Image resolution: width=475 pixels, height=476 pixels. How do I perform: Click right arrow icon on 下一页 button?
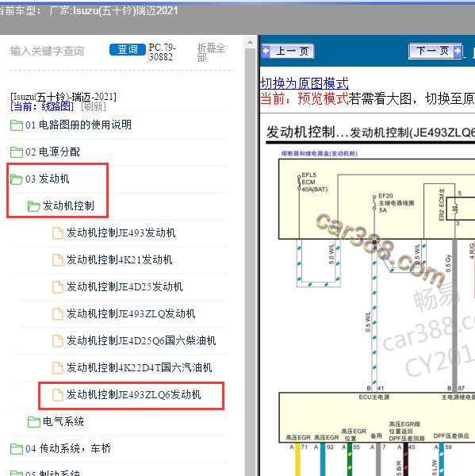click(457, 51)
